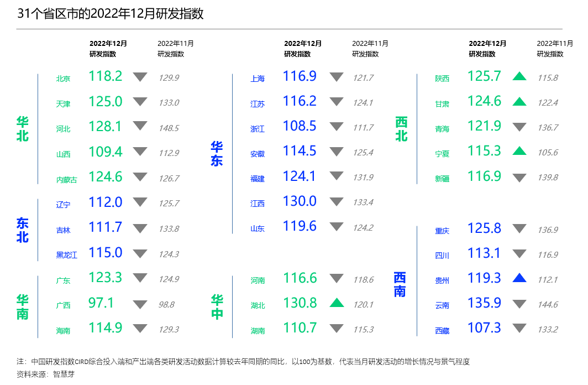The height and width of the screenshot is (385, 588).
Task: Select the 西南 region heading
Action: click(400, 284)
